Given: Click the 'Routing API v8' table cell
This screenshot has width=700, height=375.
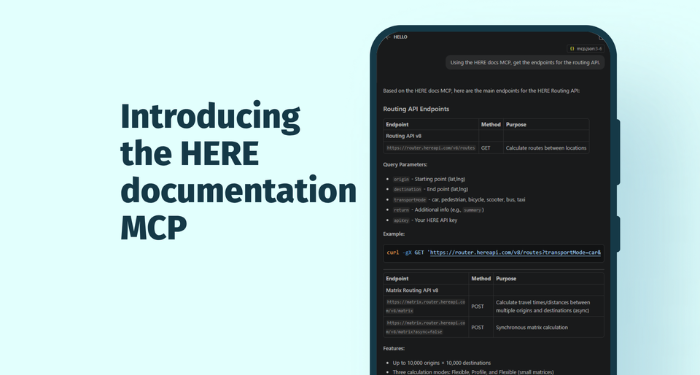Looking at the screenshot, I should click(431, 136).
